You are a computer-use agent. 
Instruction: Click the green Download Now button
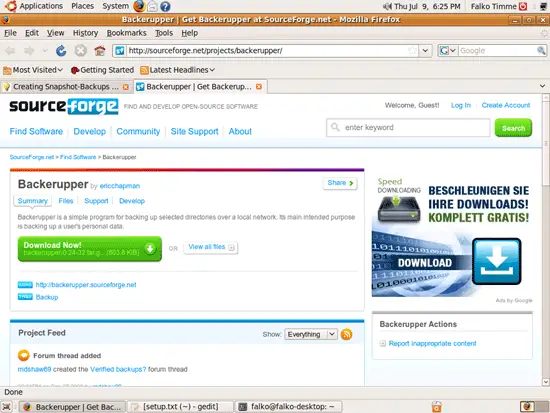89,248
